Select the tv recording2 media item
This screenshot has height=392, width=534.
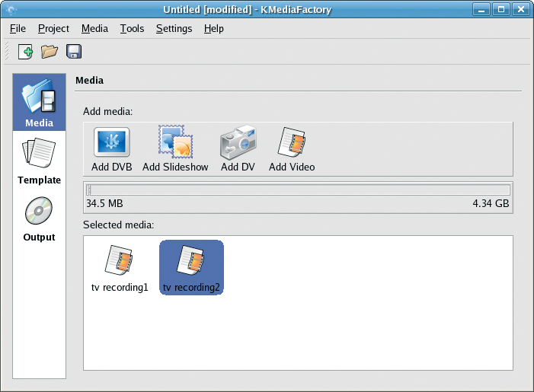pyautogui.click(x=191, y=267)
